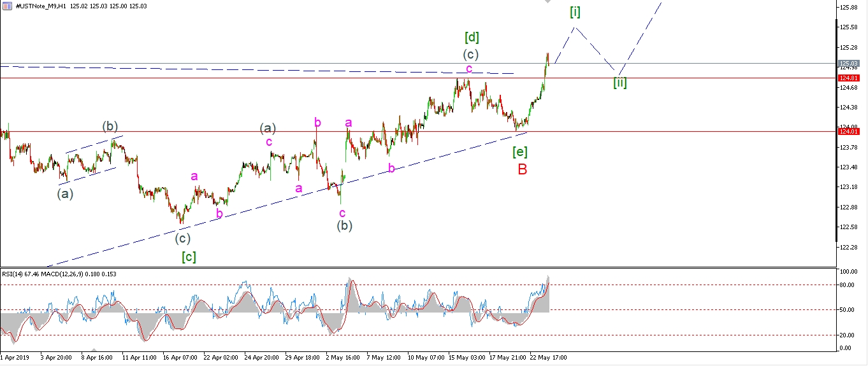Screen dimensions: 868x366
Task: Select the green [d] wave label
Action: pyautogui.click(x=472, y=36)
